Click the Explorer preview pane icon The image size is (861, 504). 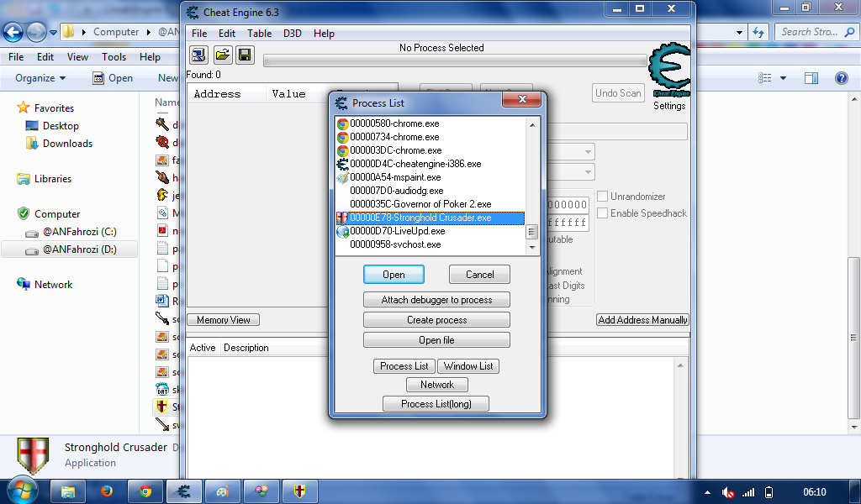point(811,78)
